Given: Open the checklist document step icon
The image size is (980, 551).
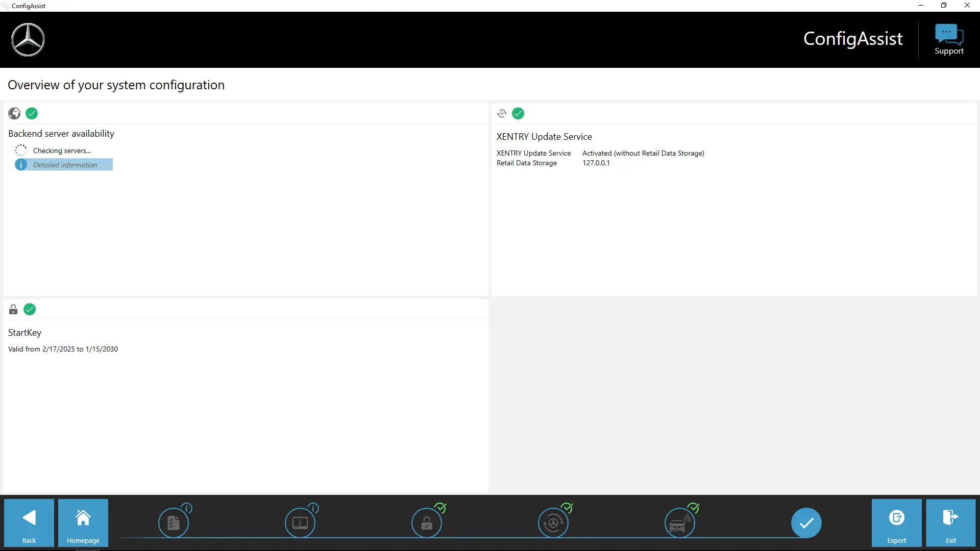Looking at the screenshot, I should coord(174,523).
